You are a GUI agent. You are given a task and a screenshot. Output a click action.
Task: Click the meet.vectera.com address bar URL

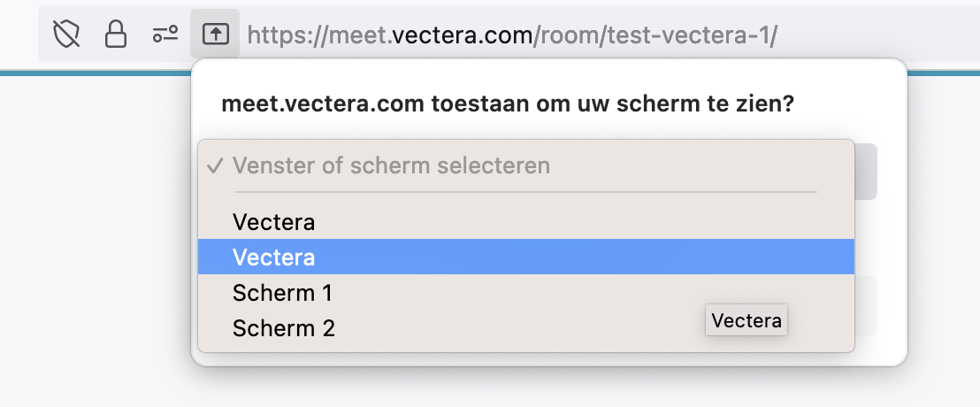point(512,35)
